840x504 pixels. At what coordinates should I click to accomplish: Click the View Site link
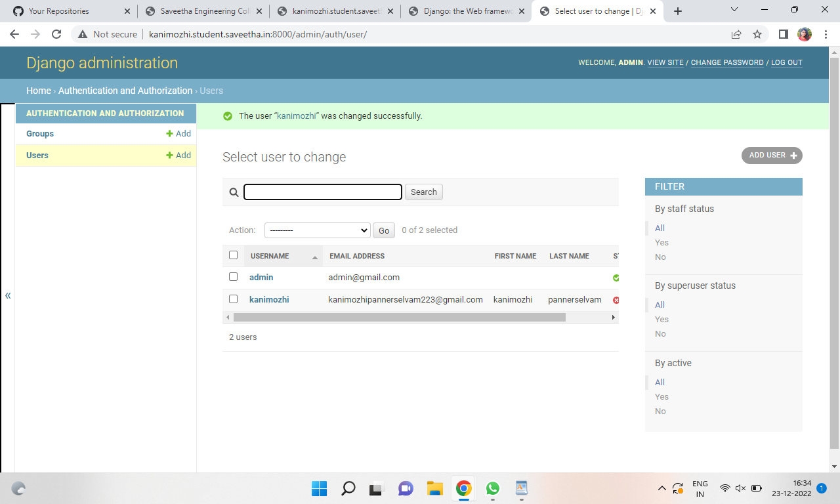pos(665,62)
